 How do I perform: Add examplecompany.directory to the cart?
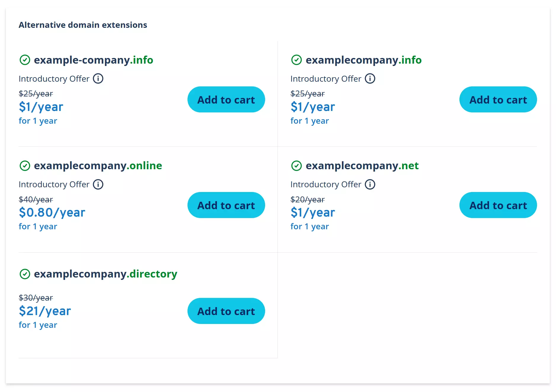226,311
